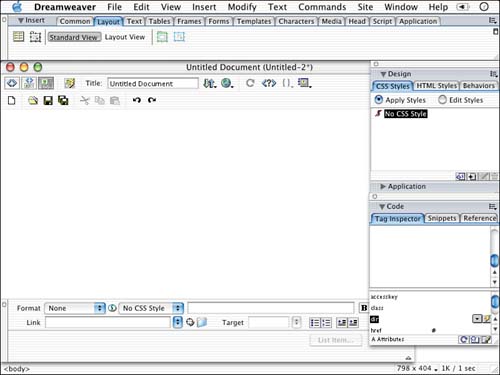Open the HTML Styles tab
The height and width of the screenshot is (375, 500).
pyautogui.click(x=436, y=86)
